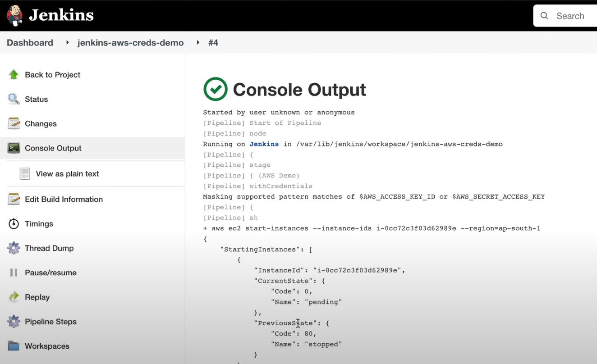Click the 'Masking supported pattern matches' line

pos(374,197)
